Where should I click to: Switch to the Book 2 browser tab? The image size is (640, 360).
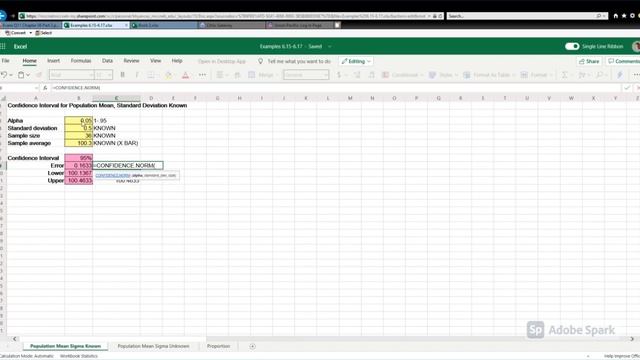tap(164, 25)
